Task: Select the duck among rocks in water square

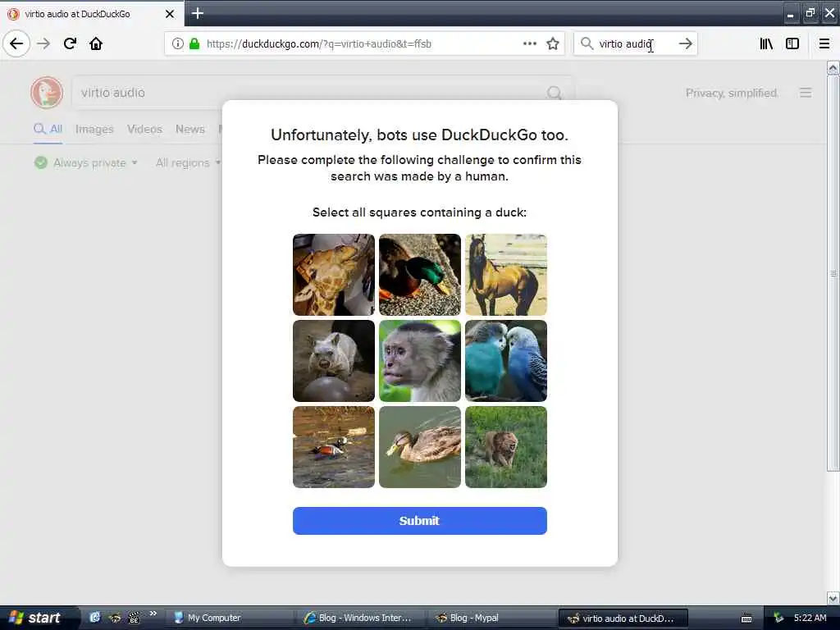Action: (x=334, y=447)
